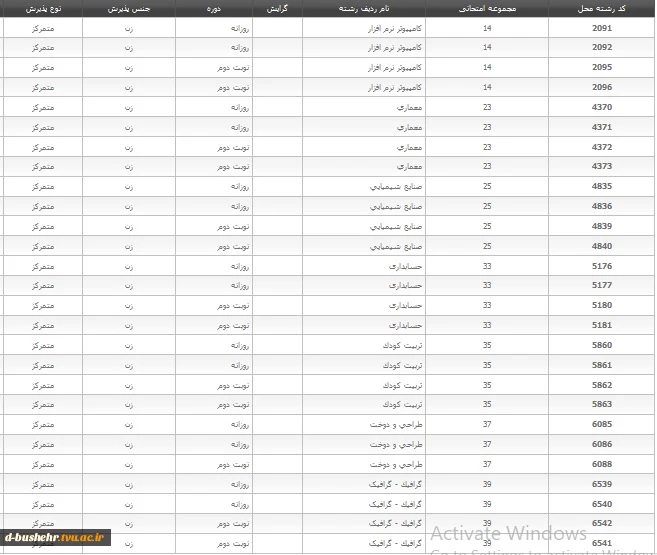The height and width of the screenshot is (555, 657).
Task: Click روزانه in row 5860
Action: (240, 346)
